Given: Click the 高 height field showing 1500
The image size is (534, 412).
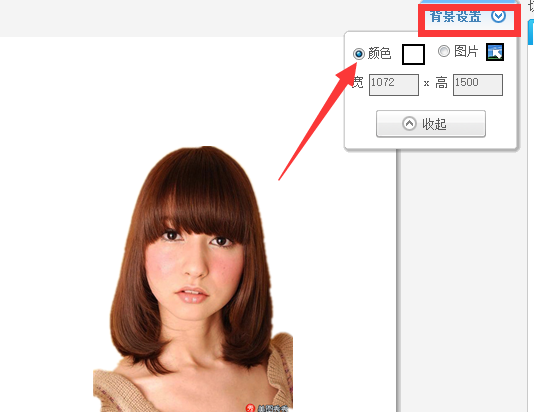Looking at the screenshot, I should (x=477, y=85).
